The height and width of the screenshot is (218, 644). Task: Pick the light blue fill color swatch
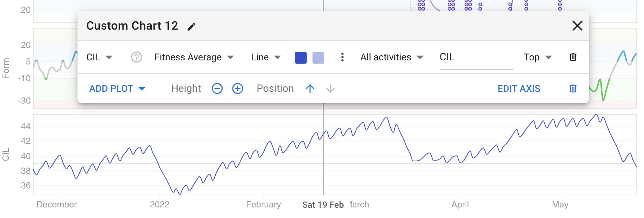318,58
